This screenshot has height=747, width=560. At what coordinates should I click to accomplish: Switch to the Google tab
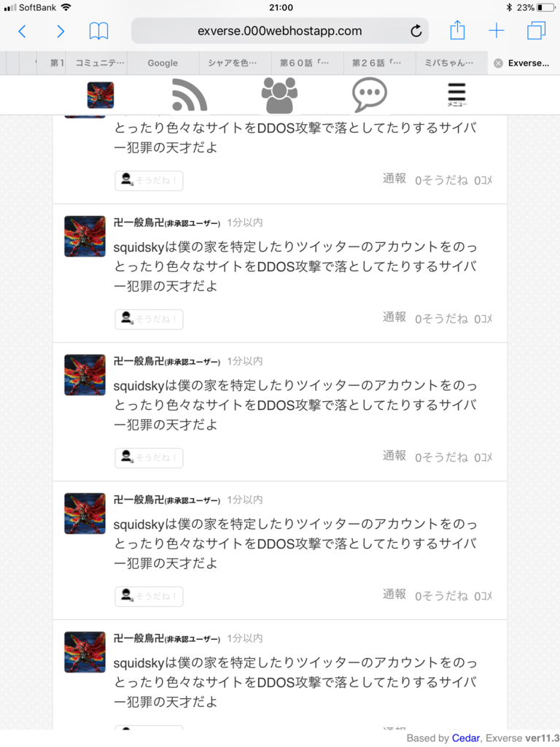point(163,63)
